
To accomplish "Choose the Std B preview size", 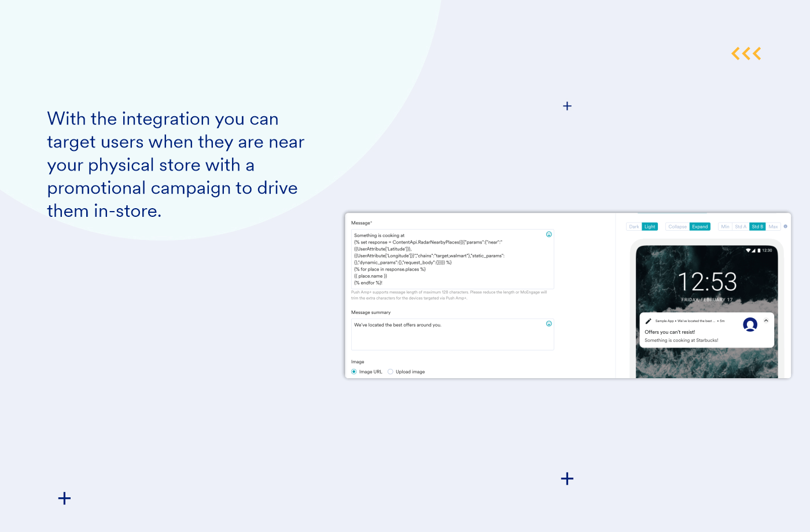I will [x=757, y=227].
